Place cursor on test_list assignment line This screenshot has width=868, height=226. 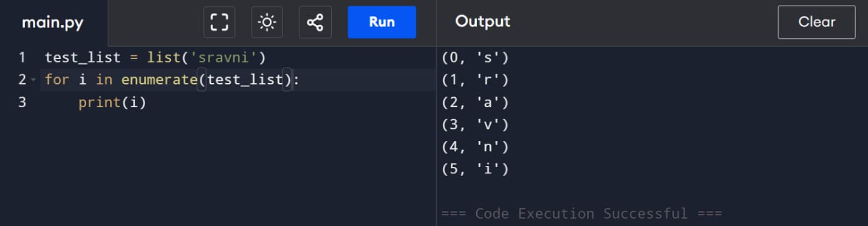tap(238, 58)
